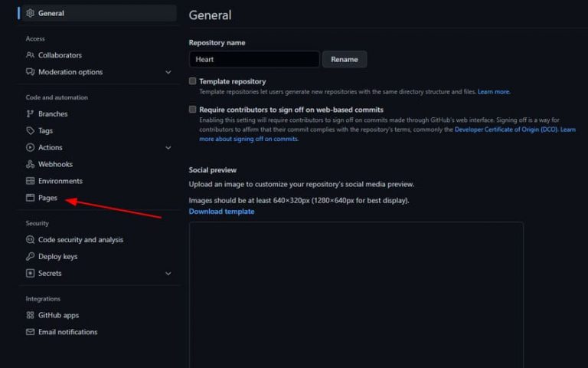Screen dimensions: 588x368
Task: Expand the Moderation options chevron
Action: click(x=168, y=72)
